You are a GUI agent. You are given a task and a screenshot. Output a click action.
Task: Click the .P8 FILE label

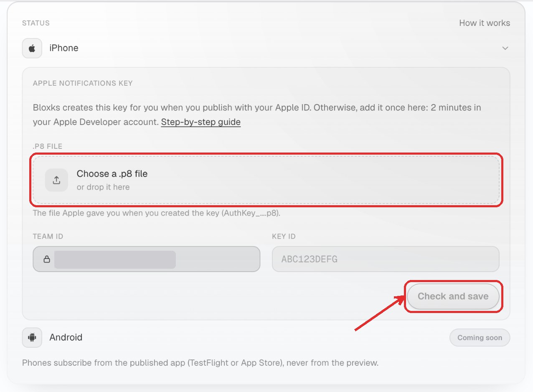click(x=47, y=146)
